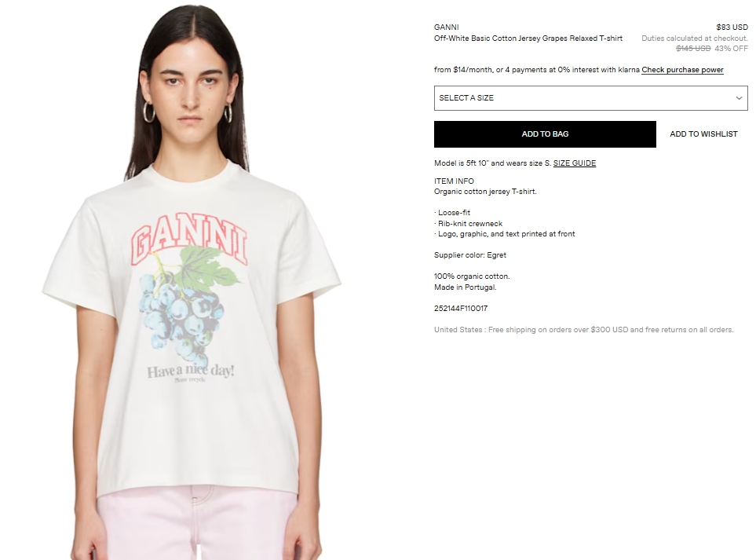756x560 pixels.
Task: Click the product code 252144F110017
Action: (x=461, y=308)
